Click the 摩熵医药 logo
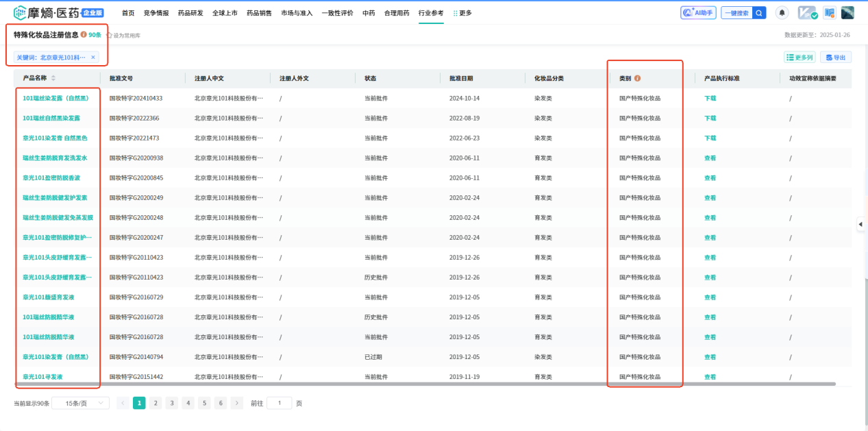 47,12
